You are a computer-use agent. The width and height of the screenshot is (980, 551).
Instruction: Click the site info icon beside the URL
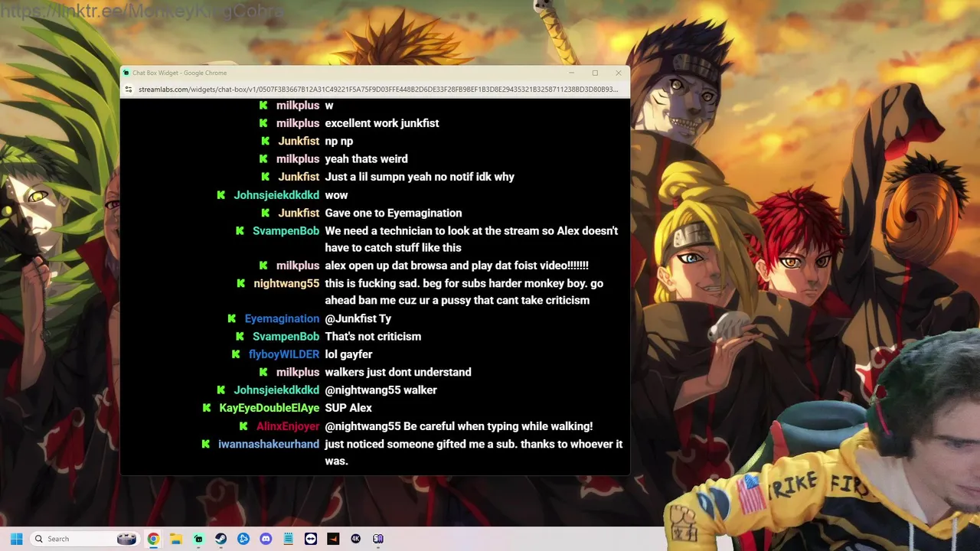(x=129, y=90)
